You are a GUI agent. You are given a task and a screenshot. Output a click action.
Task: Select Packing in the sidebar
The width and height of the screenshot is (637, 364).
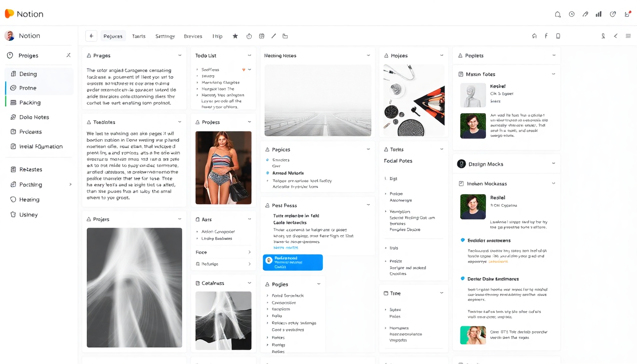pyautogui.click(x=30, y=102)
